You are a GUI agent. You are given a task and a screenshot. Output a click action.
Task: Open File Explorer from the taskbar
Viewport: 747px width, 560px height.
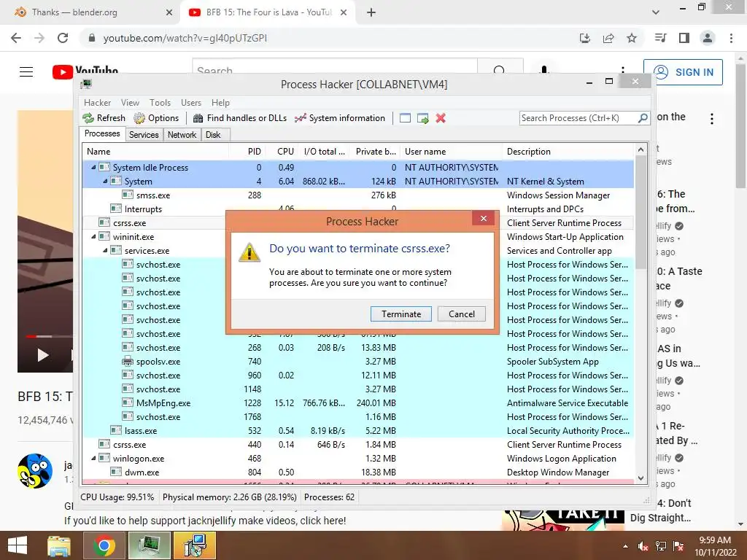tap(59, 545)
